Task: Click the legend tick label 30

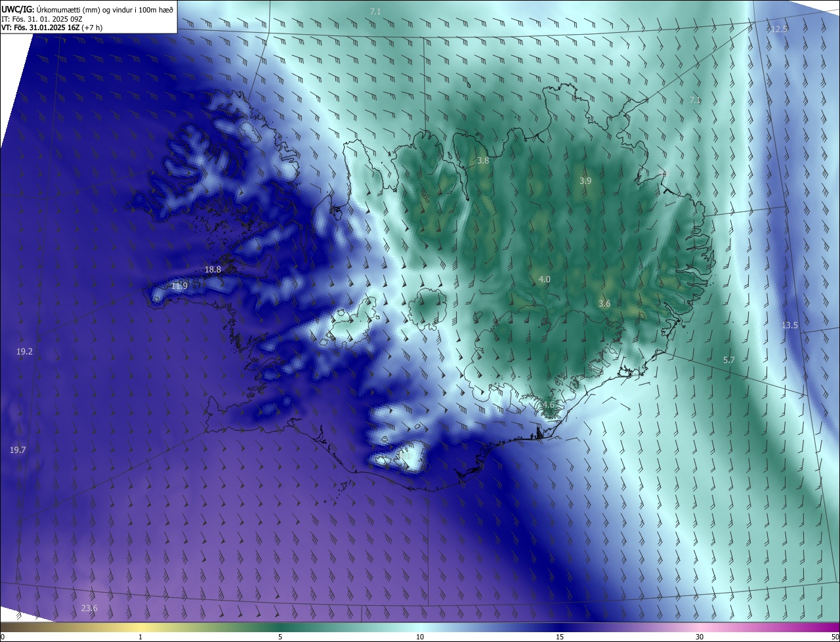Action: coord(700,637)
